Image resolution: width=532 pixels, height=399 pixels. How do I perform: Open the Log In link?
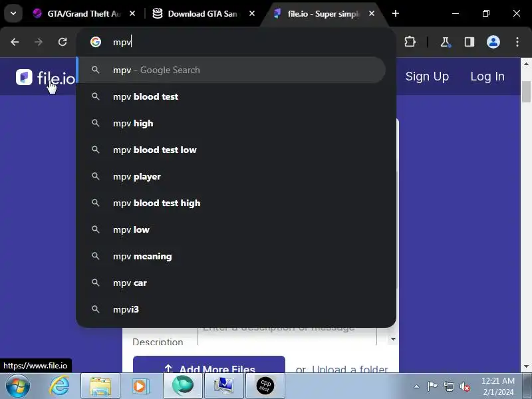487,76
